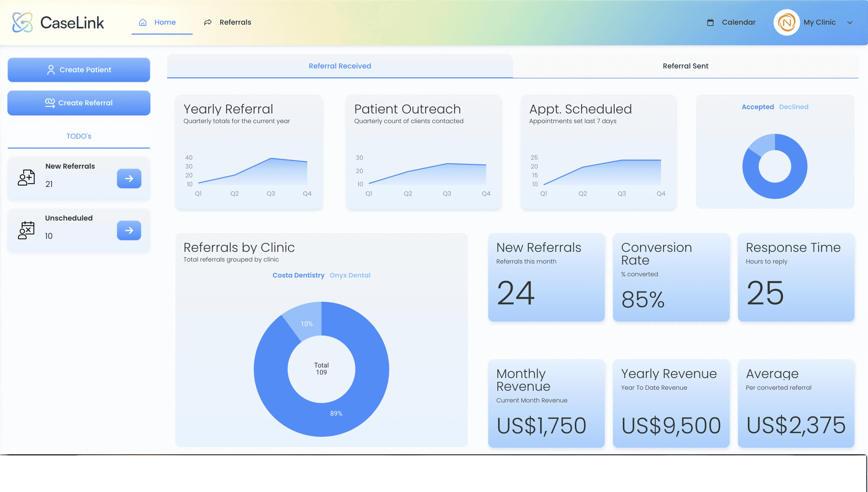Click the Average US$2,375 card
Viewport: 868px width, 492px height.
796,403
